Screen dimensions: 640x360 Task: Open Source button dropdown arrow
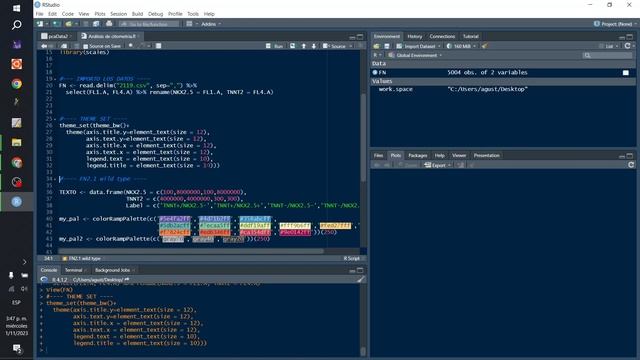click(351, 46)
